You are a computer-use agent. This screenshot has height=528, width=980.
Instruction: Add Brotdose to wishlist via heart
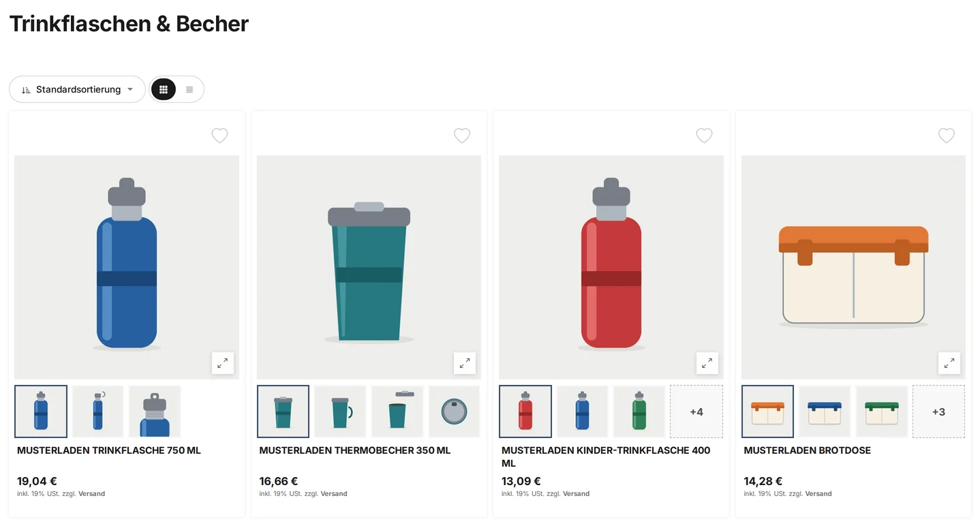[x=947, y=136]
